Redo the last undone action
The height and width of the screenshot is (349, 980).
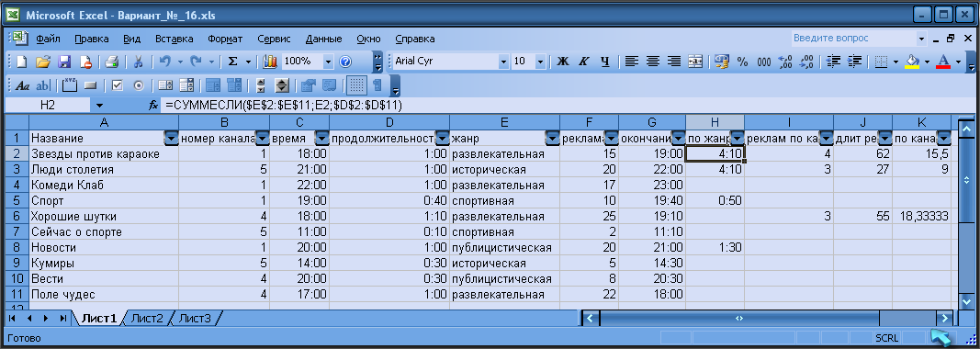[197, 62]
